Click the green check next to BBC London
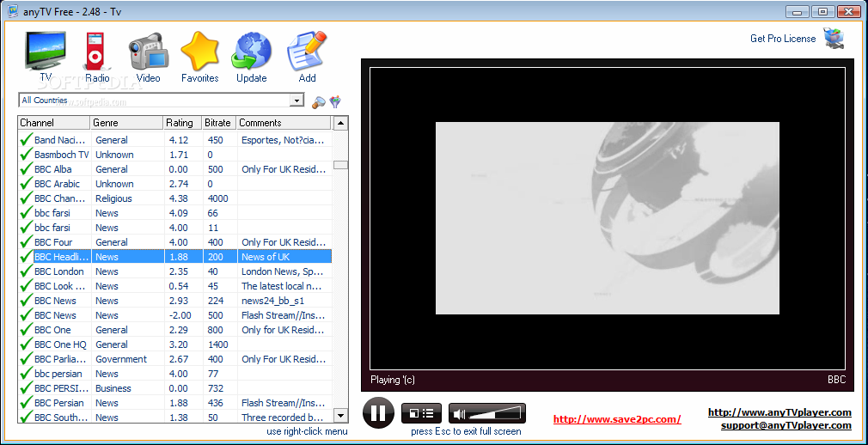Screen dimensions: 868x445 pyautogui.click(x=26, y=271)
